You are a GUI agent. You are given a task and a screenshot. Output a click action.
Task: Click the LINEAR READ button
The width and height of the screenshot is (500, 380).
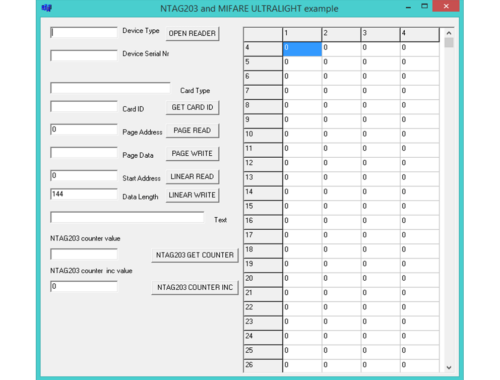point(192,177)
